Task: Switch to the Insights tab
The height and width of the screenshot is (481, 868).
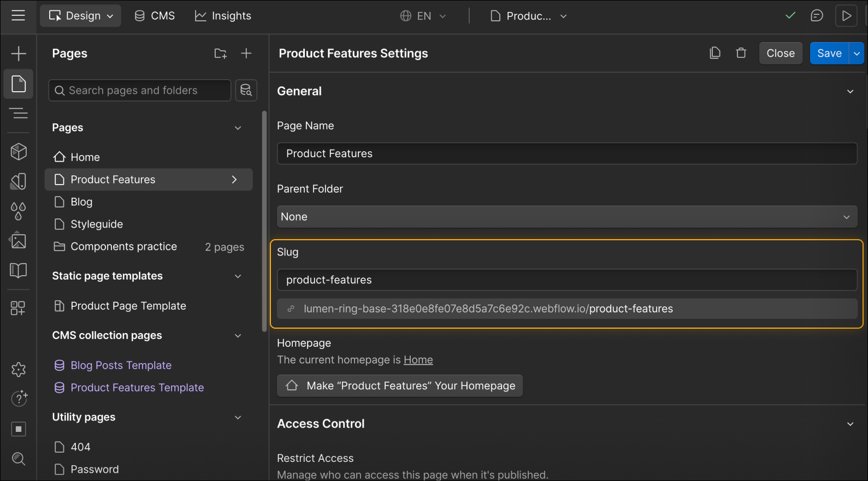Action: tap(223, 16)
